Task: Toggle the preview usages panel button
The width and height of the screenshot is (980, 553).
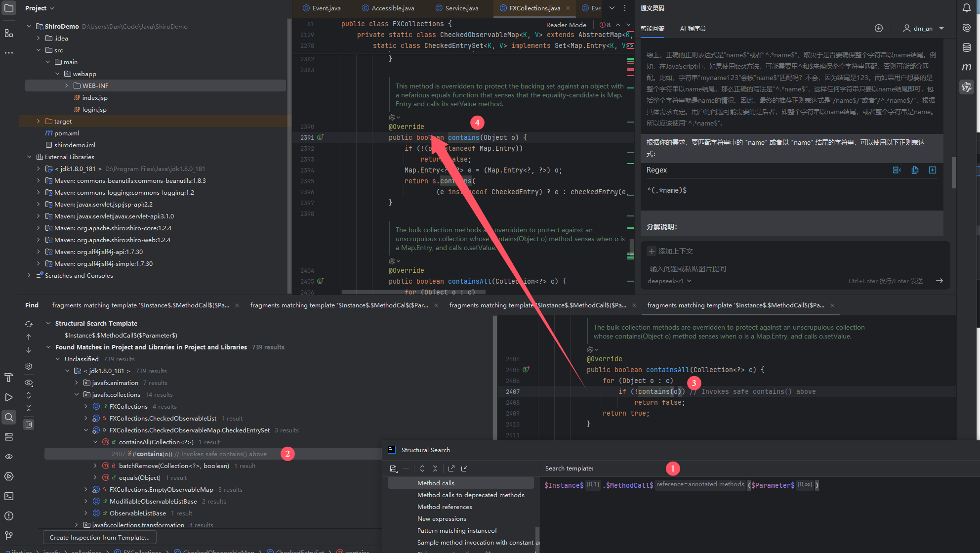Action: point(29,425)
